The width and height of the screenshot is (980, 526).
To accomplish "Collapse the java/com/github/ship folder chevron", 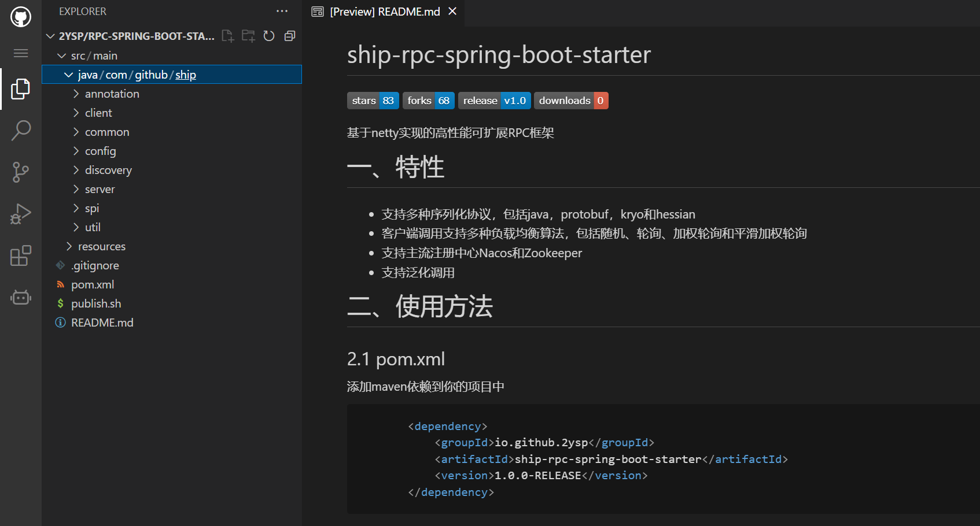I will pyautogui.click(x=69, y=75).
